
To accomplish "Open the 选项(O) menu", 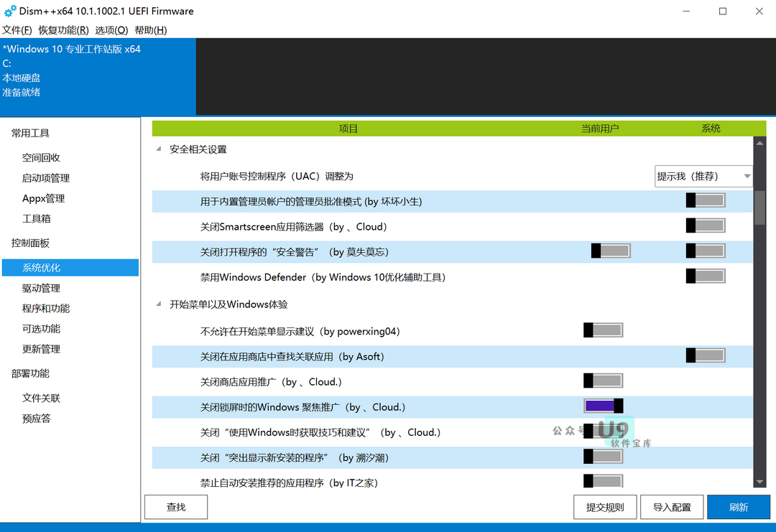I will pos(111,30).
